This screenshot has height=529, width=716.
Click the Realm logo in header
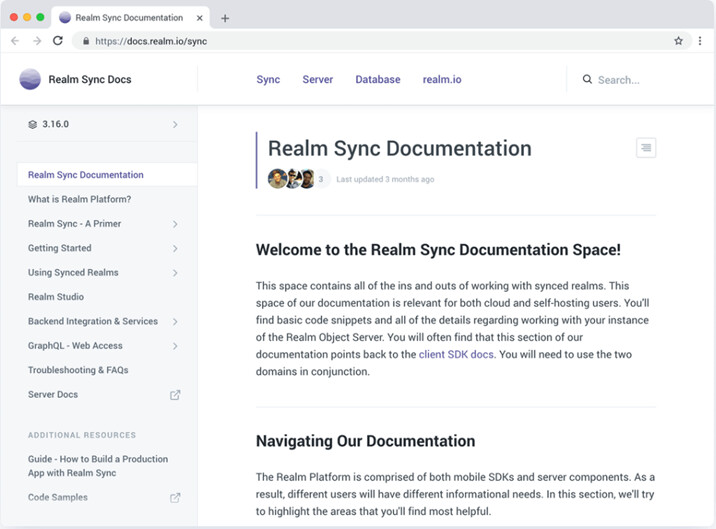click(30, 79)
